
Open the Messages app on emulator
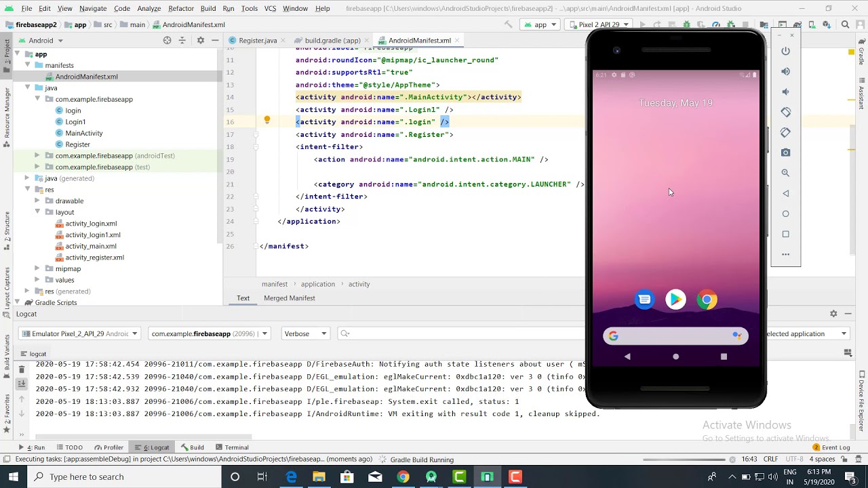644,300
